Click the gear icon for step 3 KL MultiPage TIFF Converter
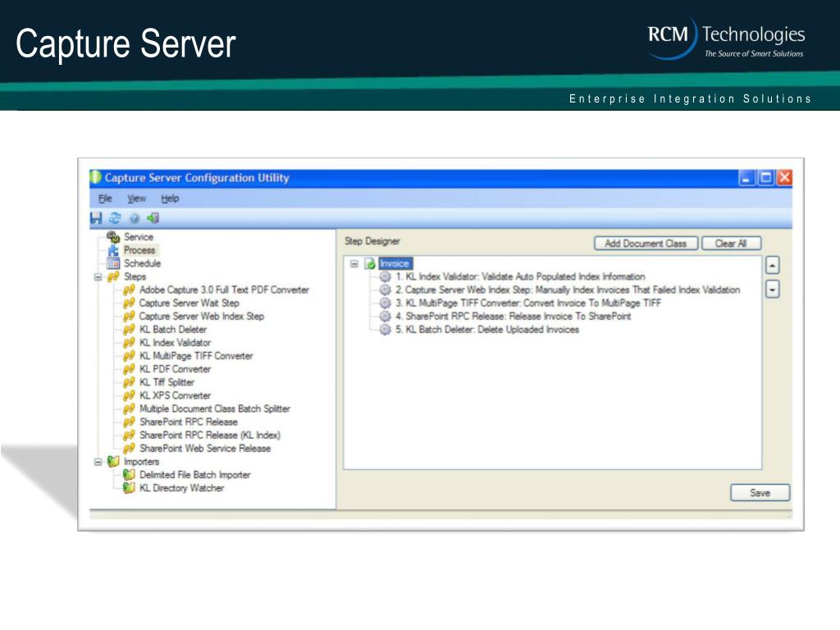The width and height of the screenshot is (840, 630). [386, 304]
